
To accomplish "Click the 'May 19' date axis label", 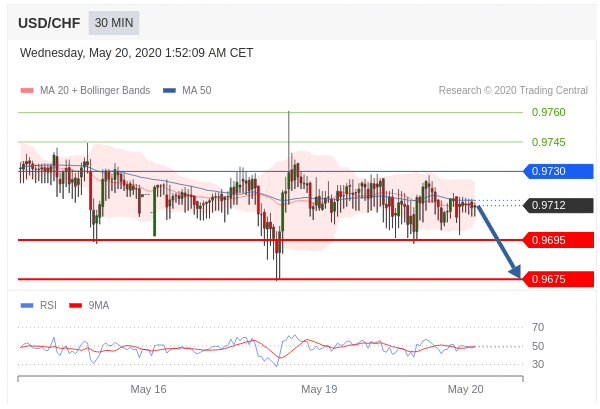I will [x=319, y=389].
